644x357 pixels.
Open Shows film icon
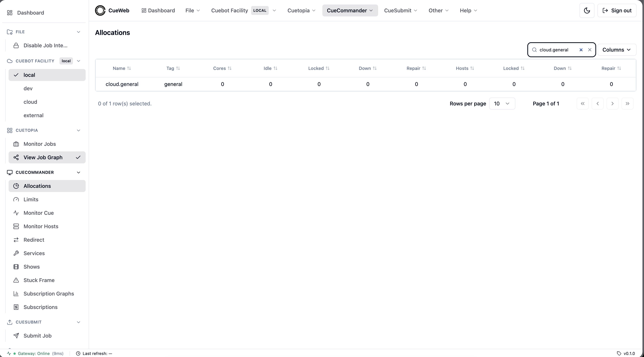tap(16, 267)
